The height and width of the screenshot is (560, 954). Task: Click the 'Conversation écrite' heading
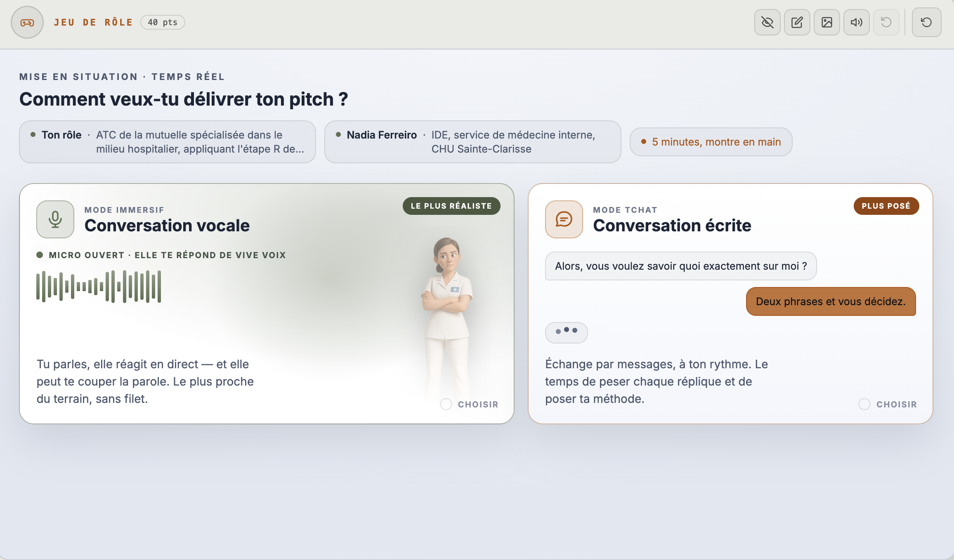672,226
